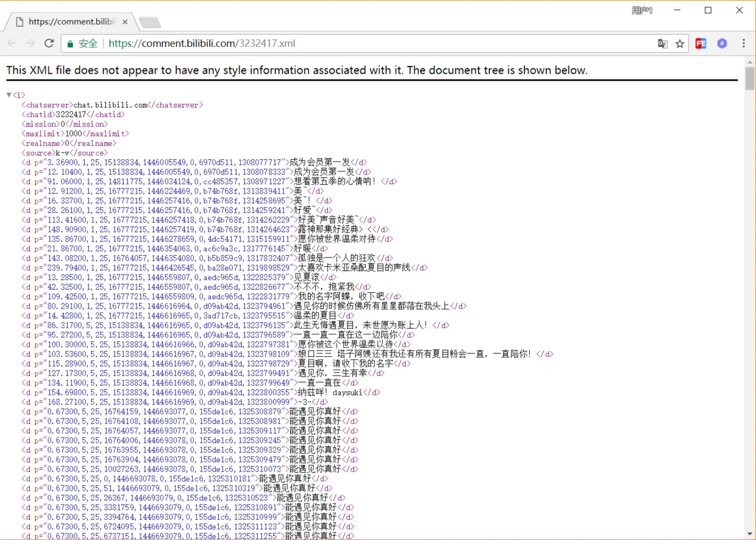Collapse the root <i> node triangle
The width and height of the screenshot is (756, 540).
point(9,95)
